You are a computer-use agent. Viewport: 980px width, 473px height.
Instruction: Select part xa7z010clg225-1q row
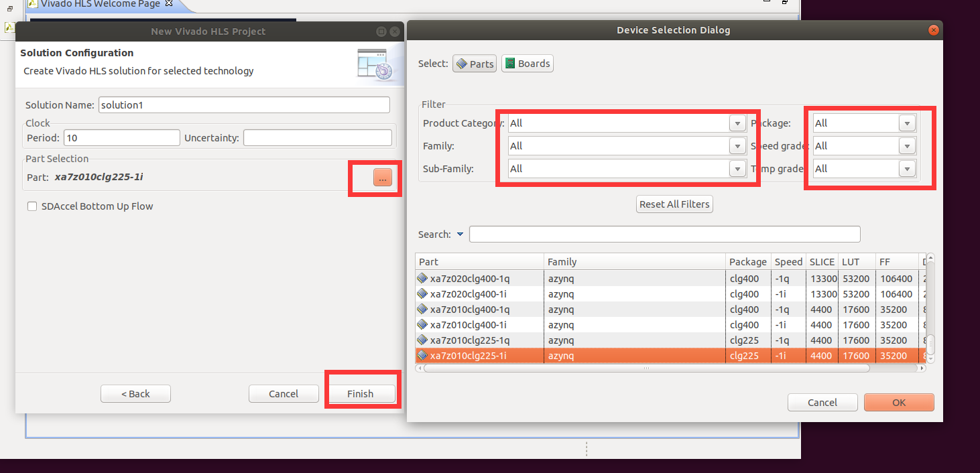pos(670,340)
